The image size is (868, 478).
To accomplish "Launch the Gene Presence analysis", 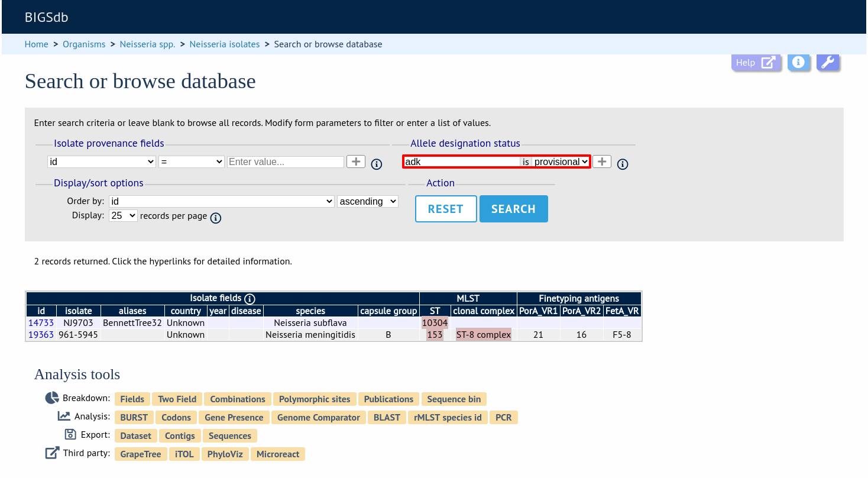I will 234,418.
